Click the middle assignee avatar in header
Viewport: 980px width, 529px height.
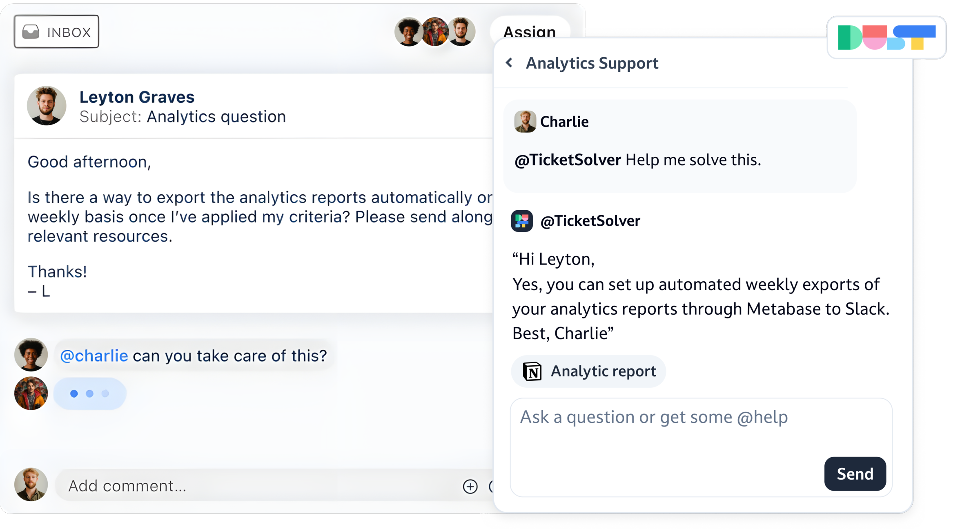434,32
